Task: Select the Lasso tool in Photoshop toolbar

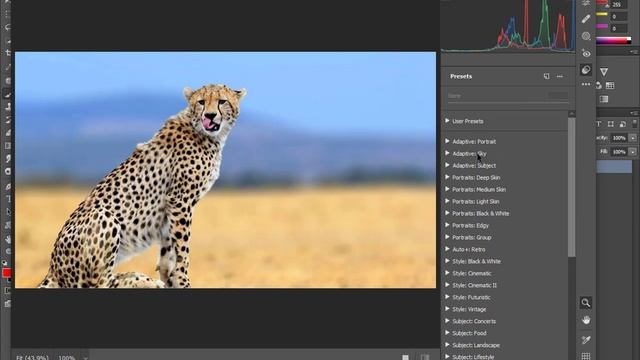Action: click(7, 28)
